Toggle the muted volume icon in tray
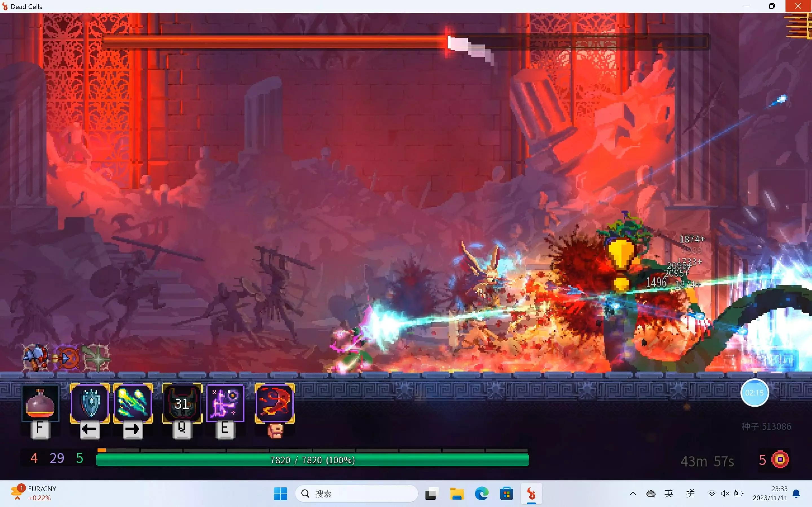 click(725, 493)
